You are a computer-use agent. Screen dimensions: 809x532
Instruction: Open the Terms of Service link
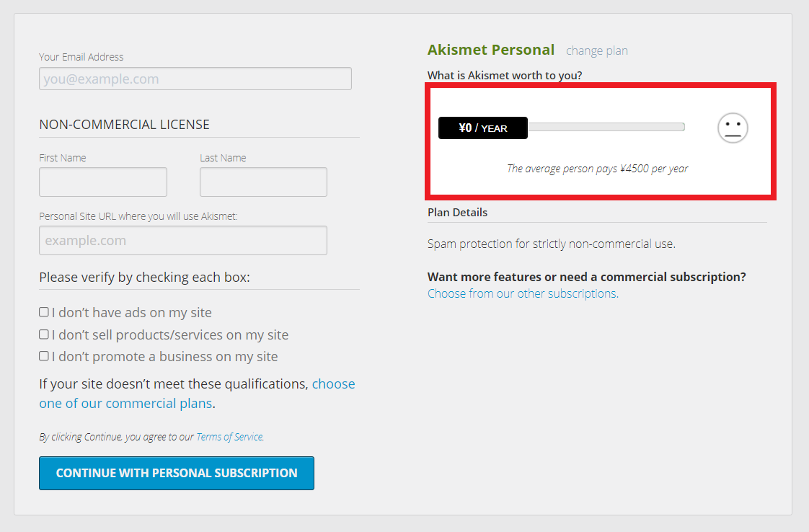(x=229, y=437)
